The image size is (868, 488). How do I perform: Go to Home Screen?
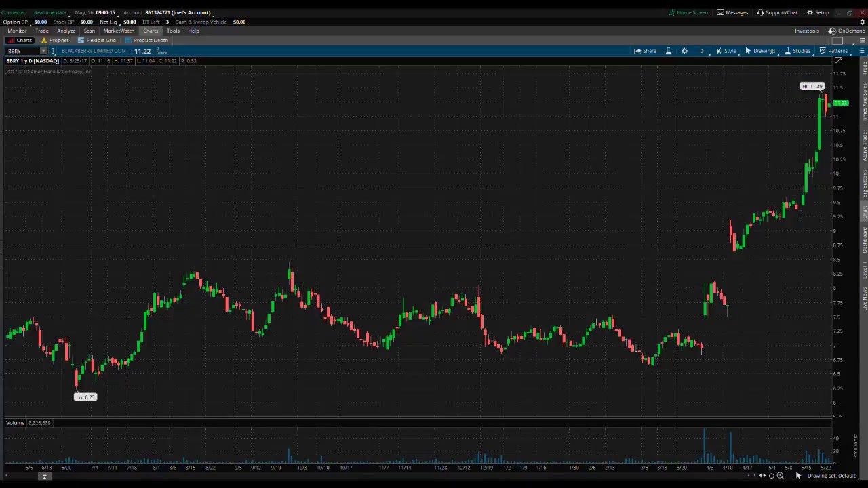pyautogui.click(x=688, y=12)
